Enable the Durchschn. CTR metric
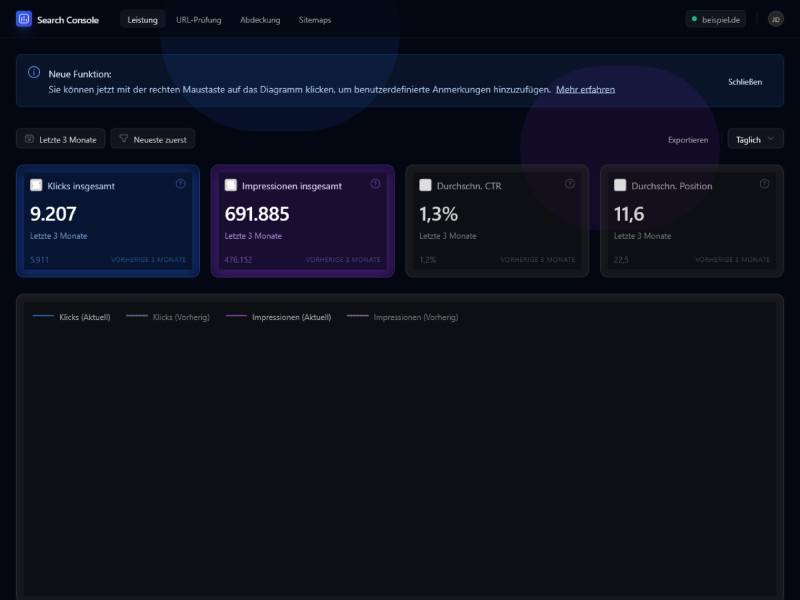 coord(424,184)
